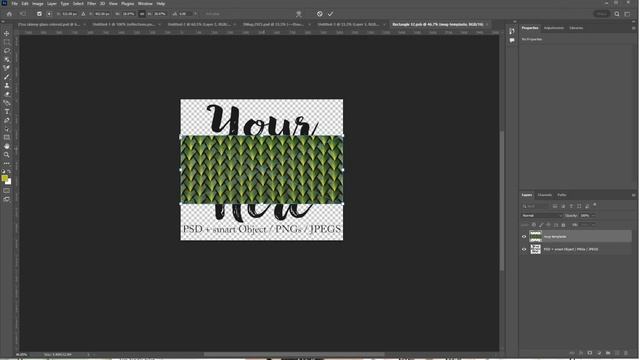Click the horizontal scrollbar below the canvas

click(x=294, y=354)
